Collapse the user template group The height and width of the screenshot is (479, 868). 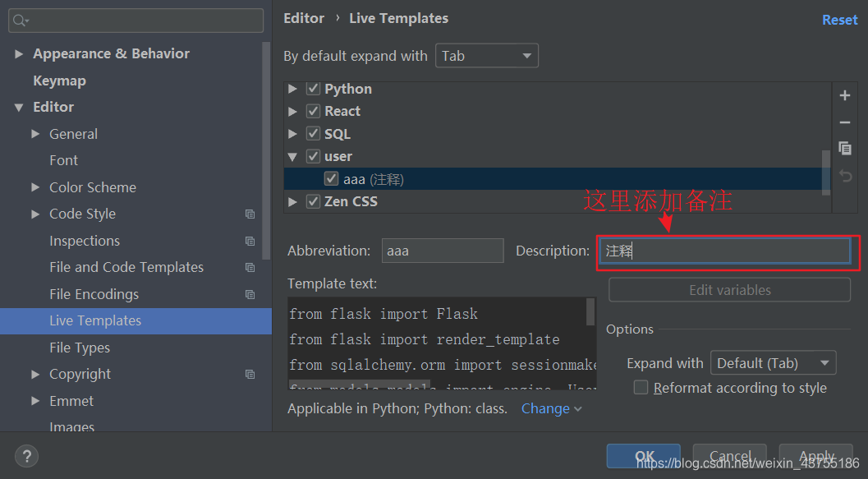pos(293,157)
